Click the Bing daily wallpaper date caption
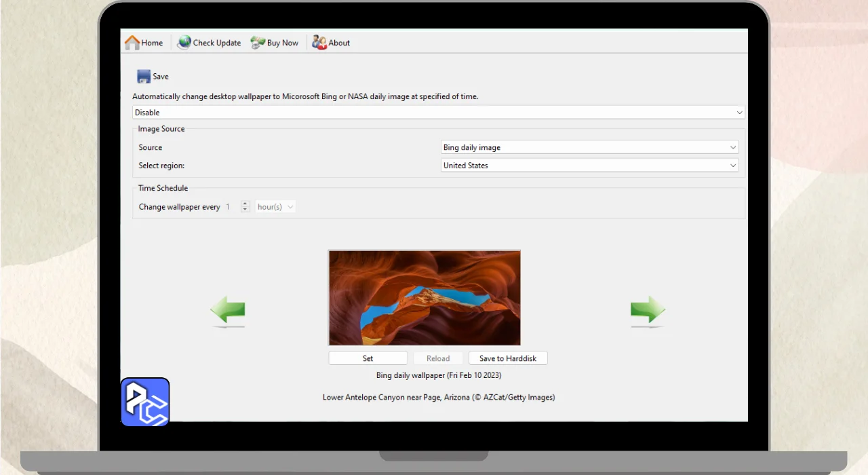The width and height of the screenshot is (868, 475). 439,375
